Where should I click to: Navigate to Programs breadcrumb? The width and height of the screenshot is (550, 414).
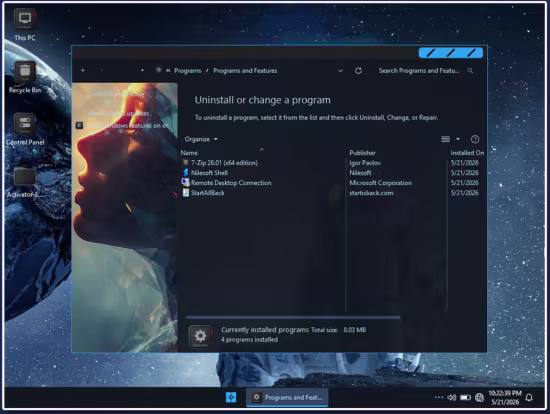tap(188, 71)
